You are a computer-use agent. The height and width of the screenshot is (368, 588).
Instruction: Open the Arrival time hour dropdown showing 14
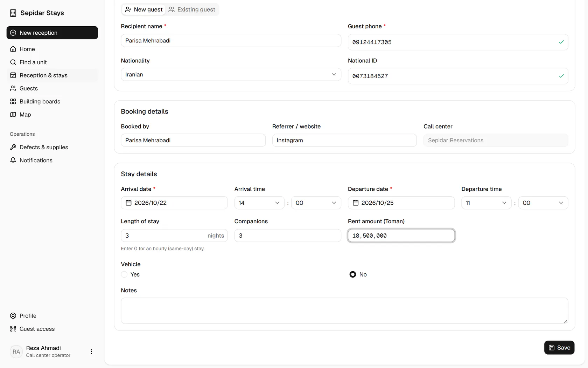pyautogui.click(x=259, y=203)
